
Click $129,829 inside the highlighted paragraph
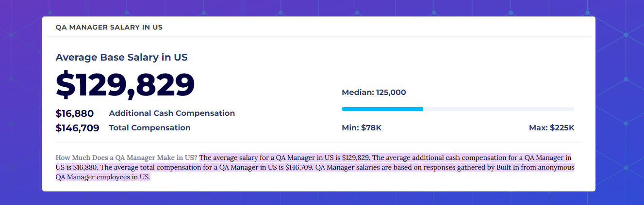(356, 158)
